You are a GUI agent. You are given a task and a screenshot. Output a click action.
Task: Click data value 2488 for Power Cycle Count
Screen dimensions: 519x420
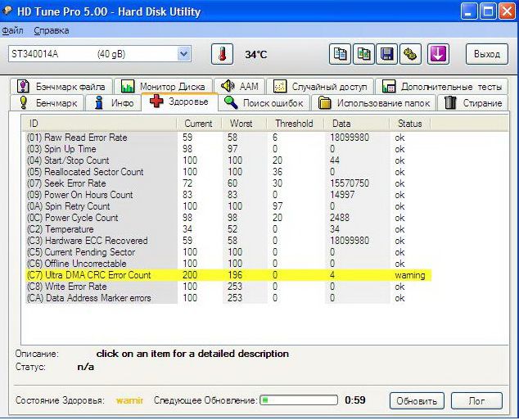[x=340, y=218]
